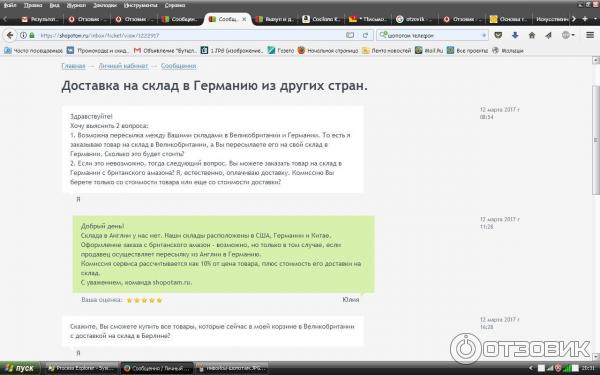The image size is (600, 375).
Task: Open the Инструменты menu
Action: coord(140,5)
